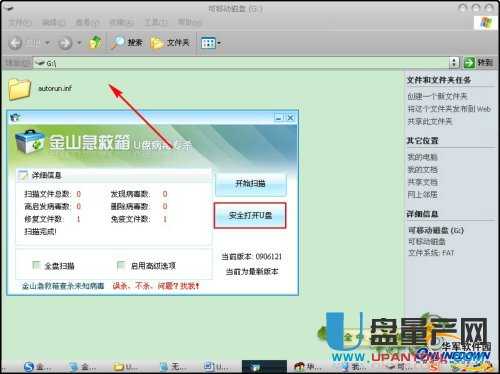This screenshot has width=500, height=374.
Task: Click the 详细信息 notepad icon in rescue box
Action: point(23,175)
